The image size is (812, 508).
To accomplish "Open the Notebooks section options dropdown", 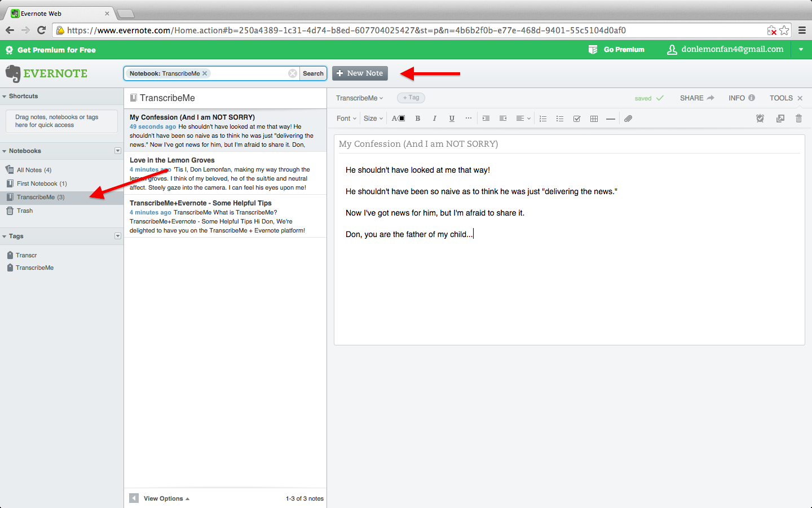I will pyautogui.click(x=118, y=151).
